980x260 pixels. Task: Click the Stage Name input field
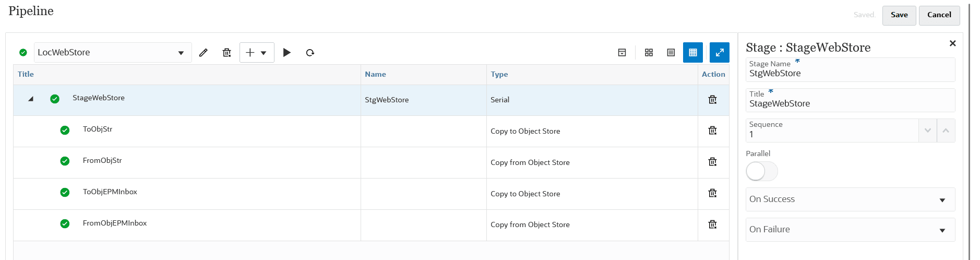850,74
